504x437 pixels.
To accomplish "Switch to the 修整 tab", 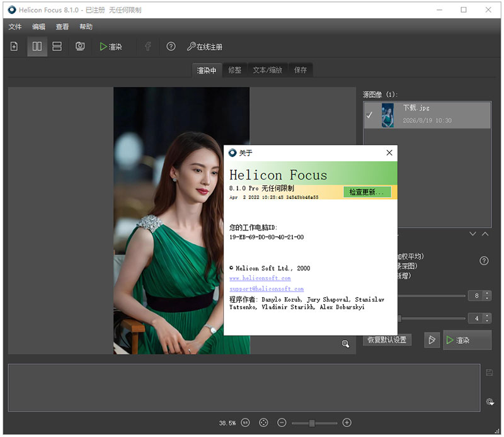I will 234,70.
